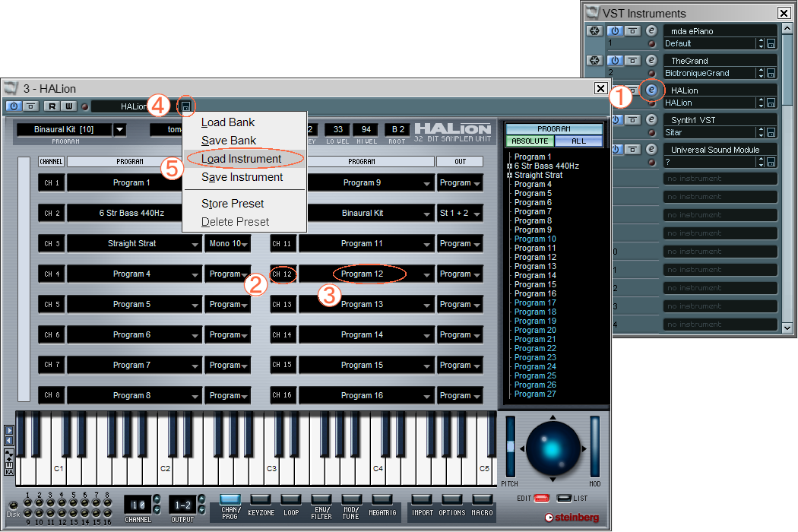Click the down arrow below the blue sphere
Screen dimensions: 798x532
point(553,480)
